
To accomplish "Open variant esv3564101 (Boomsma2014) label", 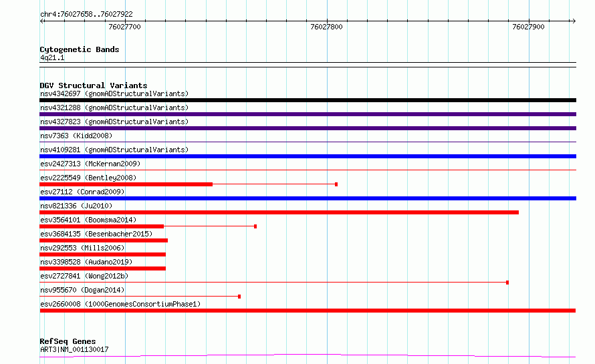I will pos(88,220).
